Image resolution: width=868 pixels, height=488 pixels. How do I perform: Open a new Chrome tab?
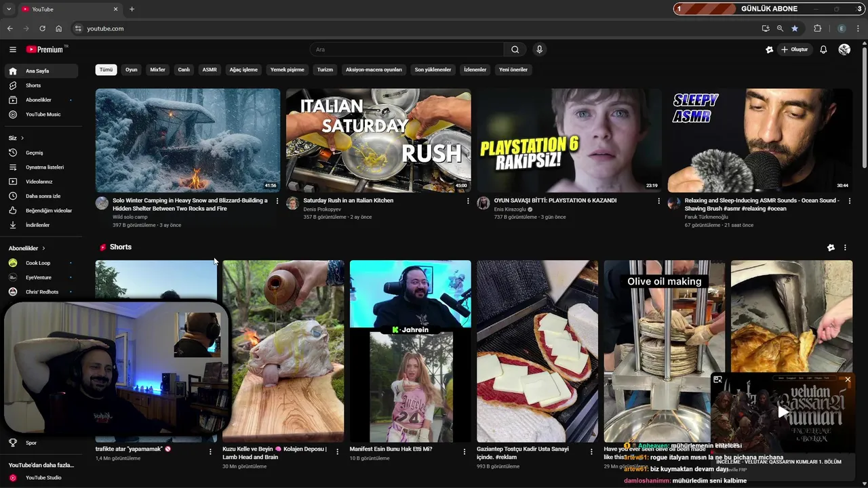click(x=132, y=9)
